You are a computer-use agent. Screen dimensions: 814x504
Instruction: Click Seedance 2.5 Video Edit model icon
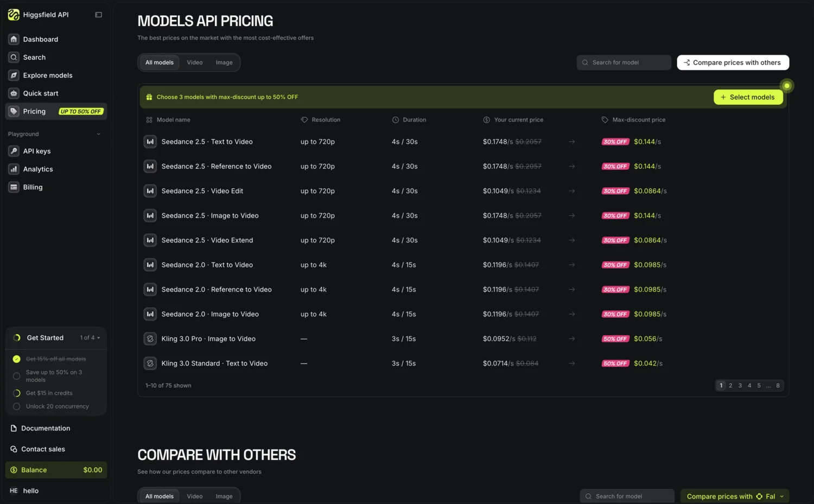tap(150, 191)
